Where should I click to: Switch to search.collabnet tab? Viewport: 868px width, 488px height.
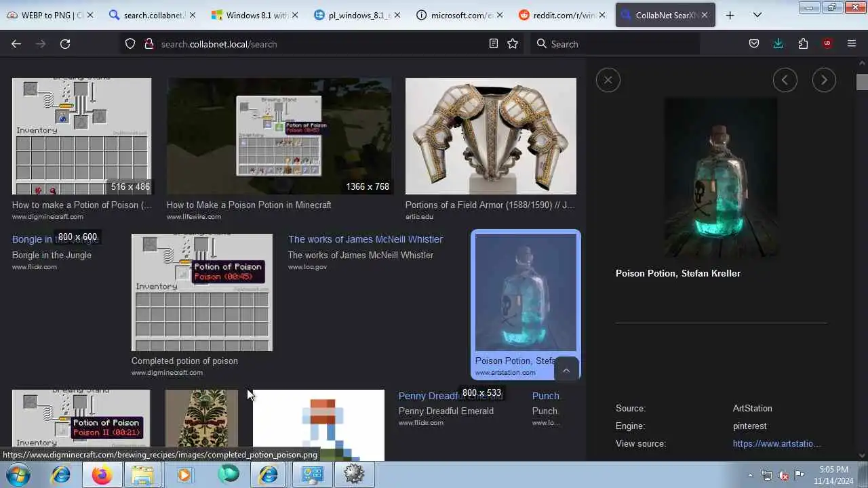point(152,15)
